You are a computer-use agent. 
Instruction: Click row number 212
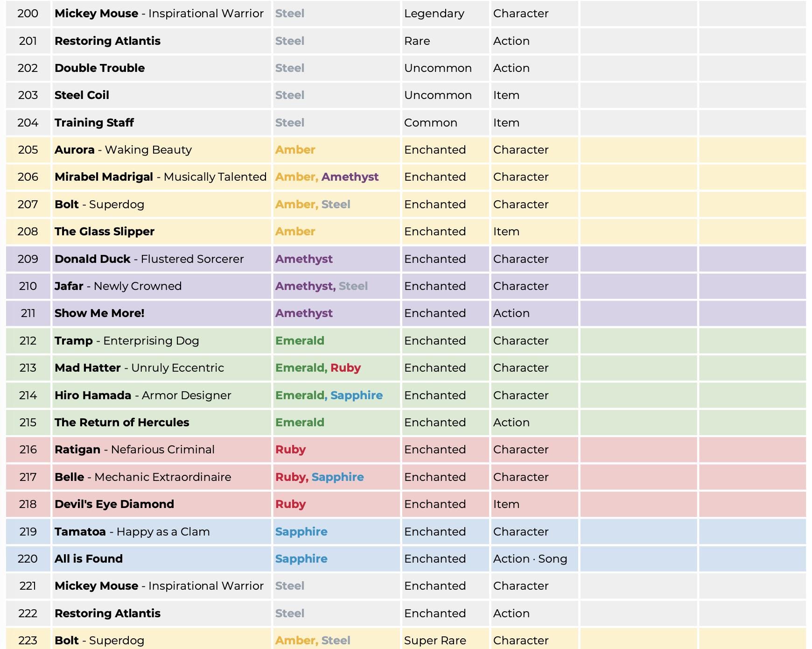pyautogui.click(x=28, y=341)
